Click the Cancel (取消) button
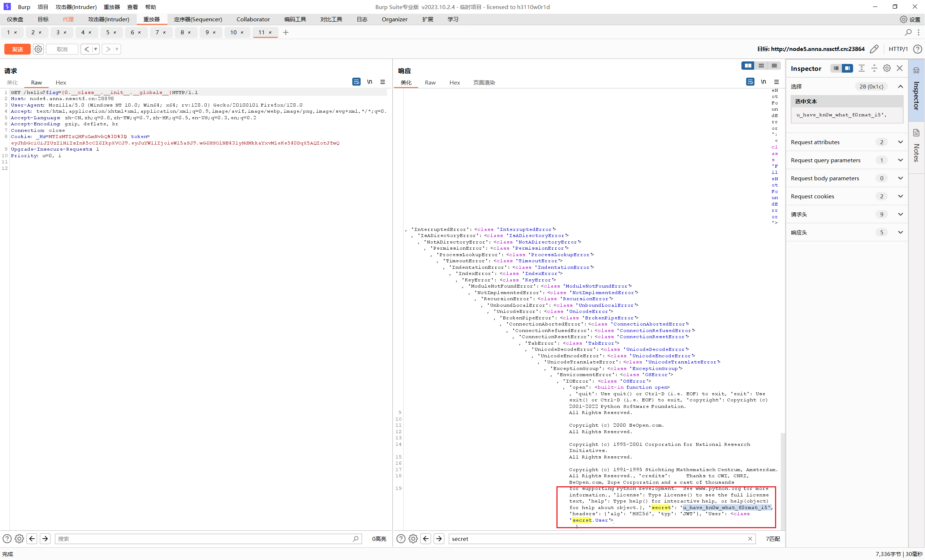The height and width of the screenshot is (560, 925). pyautogui.click(x=62, y=49)
